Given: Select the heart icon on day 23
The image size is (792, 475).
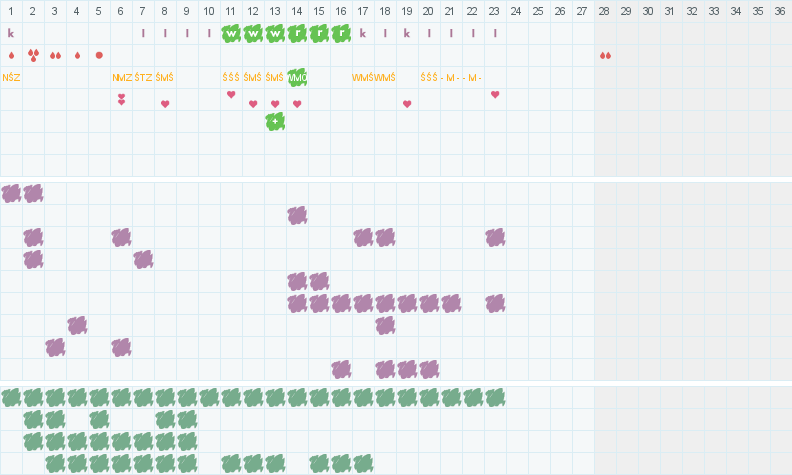Looking at the screenshot, I should coord(495,95).
